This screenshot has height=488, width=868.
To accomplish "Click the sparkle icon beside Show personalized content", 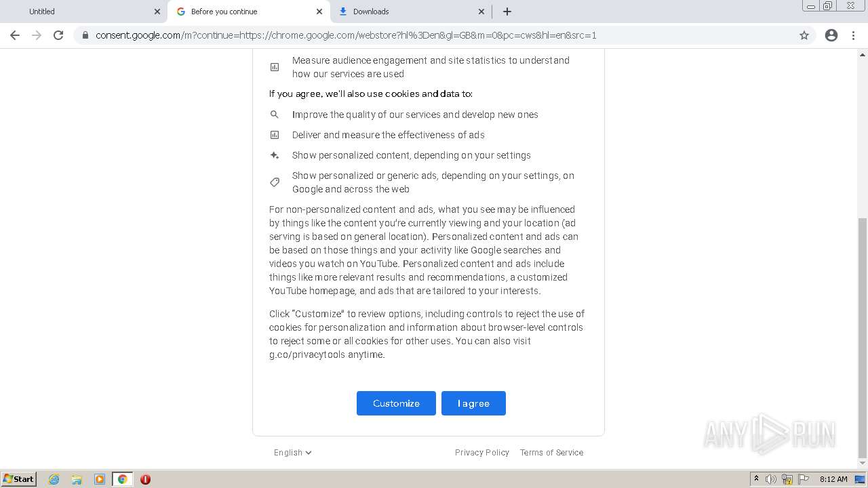I will (275, 155).
